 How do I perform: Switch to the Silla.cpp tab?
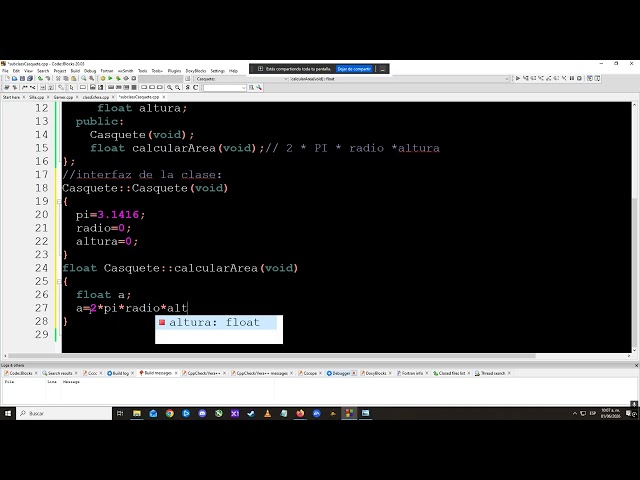point(36,97)
